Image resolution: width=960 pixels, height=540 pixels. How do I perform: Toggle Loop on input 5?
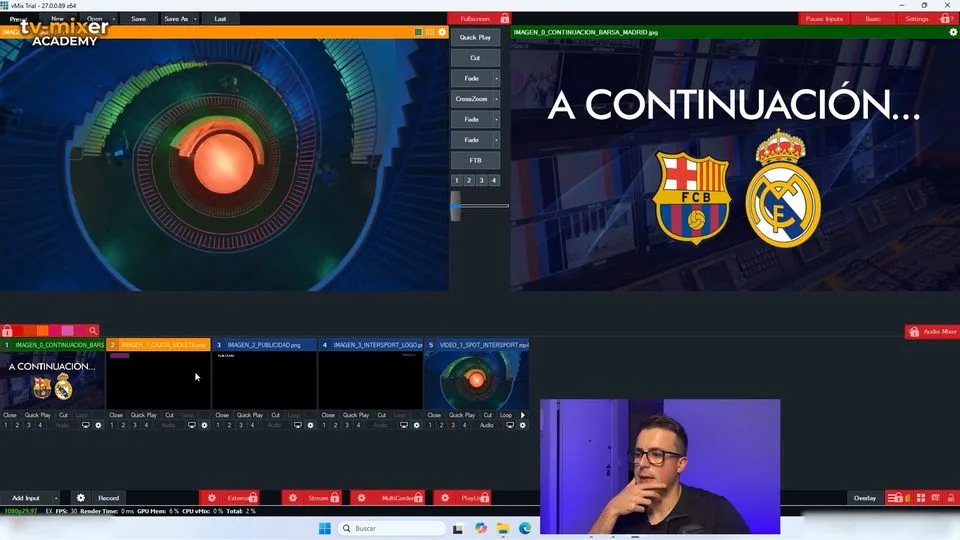(506, 415)
